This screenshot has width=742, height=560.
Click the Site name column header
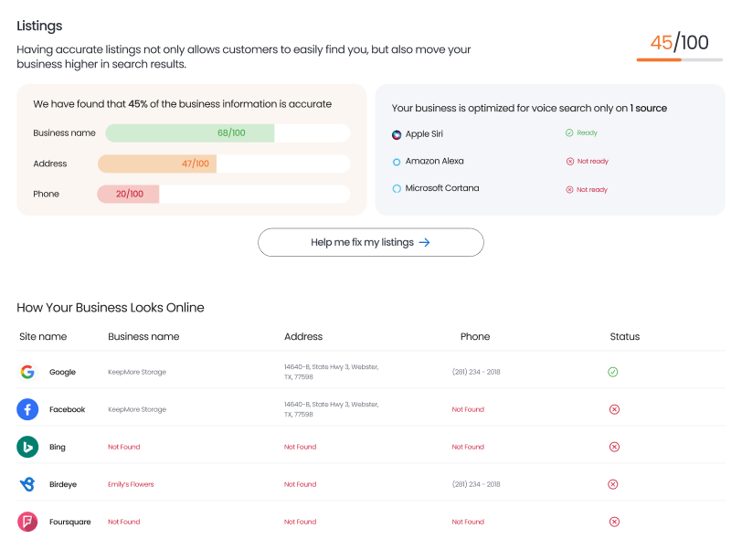pos(43,337)
